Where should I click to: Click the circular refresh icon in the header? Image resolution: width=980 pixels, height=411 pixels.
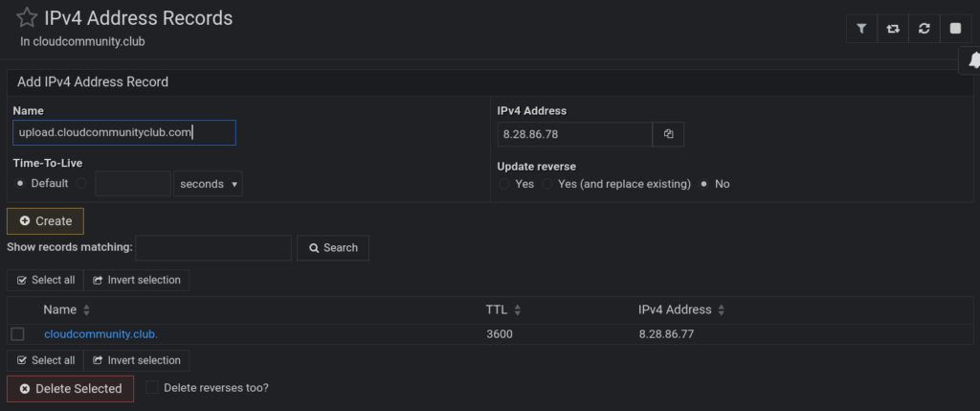coord(924,29)
